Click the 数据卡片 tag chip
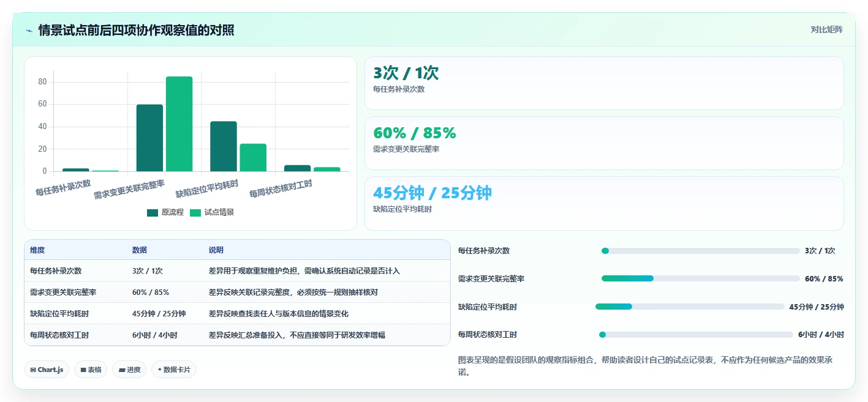The width and height of the screenshot is (868, 402). click(174, 370)
